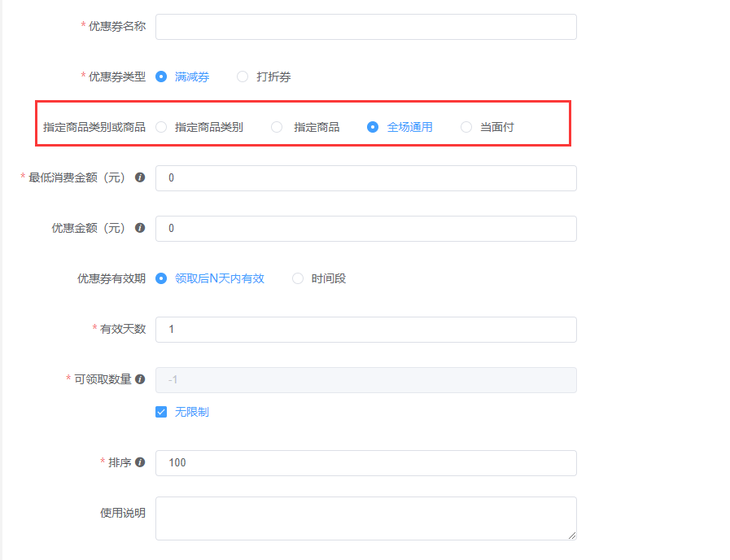Select 时间段 validity option
This screenshot has width=730, height=560.
click(298, 278)
